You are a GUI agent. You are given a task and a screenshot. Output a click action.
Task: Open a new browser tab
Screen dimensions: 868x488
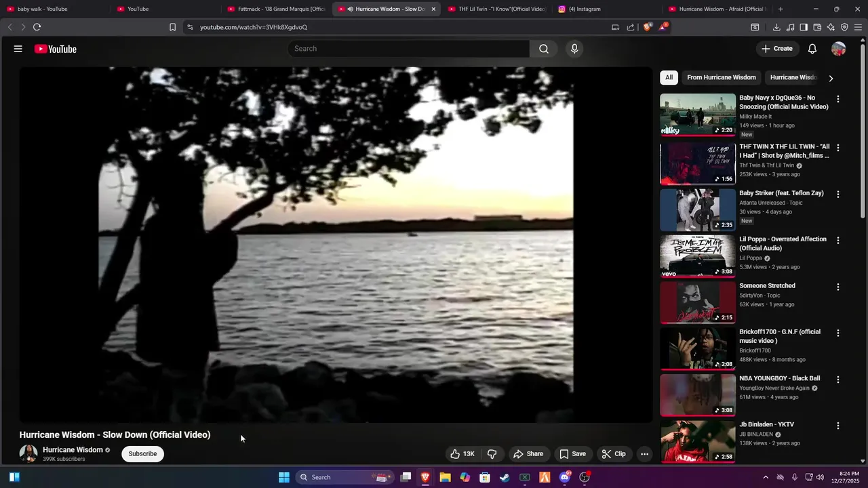[781, 9]
